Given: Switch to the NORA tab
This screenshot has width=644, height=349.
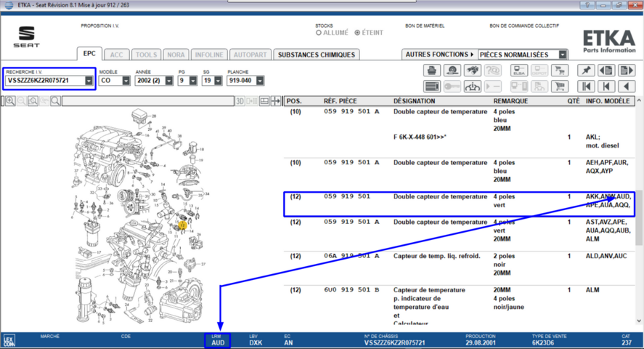Looking at the screenshot, I should (176, 55).
